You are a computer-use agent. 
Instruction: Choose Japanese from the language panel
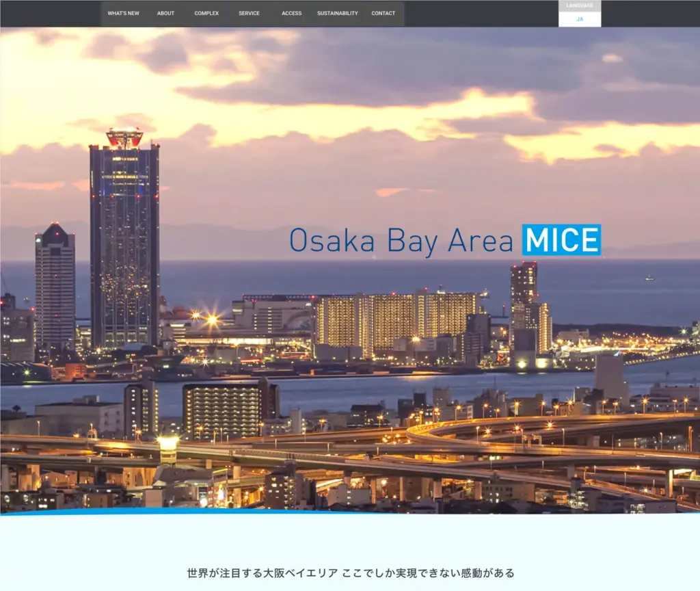[580, 18]
